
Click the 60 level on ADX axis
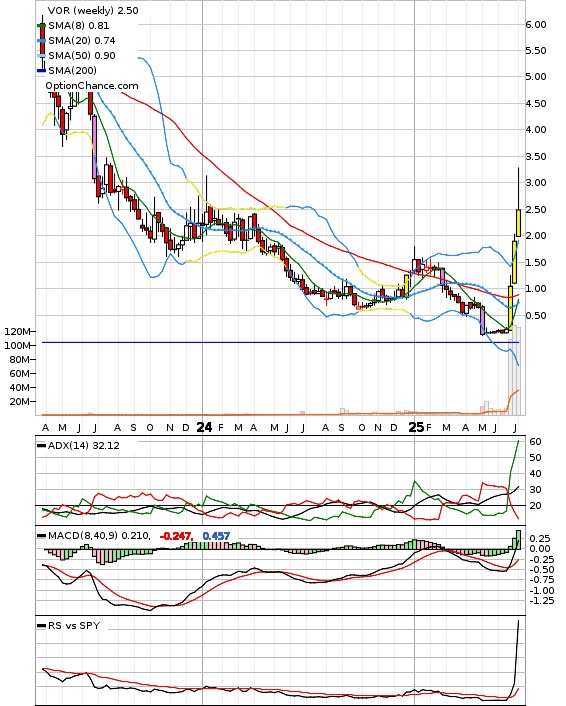[x=535, y=442]
